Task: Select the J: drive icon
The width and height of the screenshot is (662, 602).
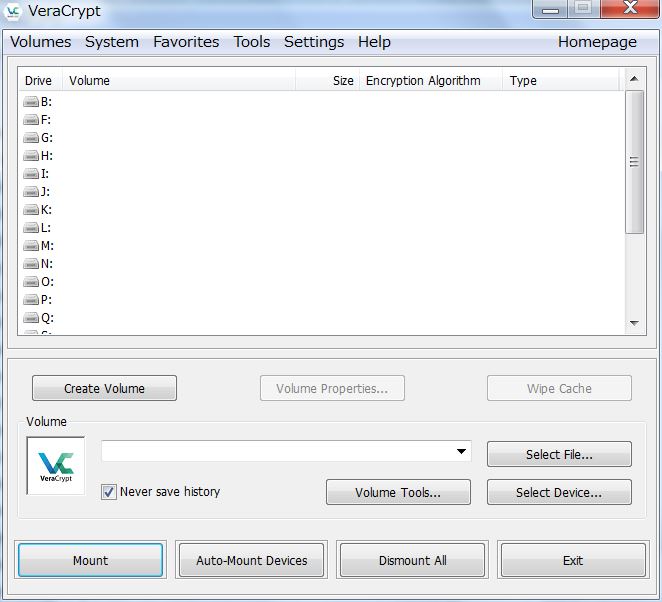Action: 31,192
